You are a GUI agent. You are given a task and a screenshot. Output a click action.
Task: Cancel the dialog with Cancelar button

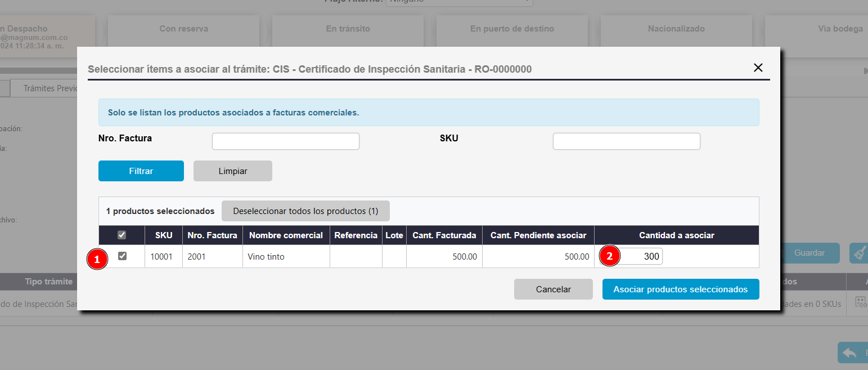[x=553, y=289]
